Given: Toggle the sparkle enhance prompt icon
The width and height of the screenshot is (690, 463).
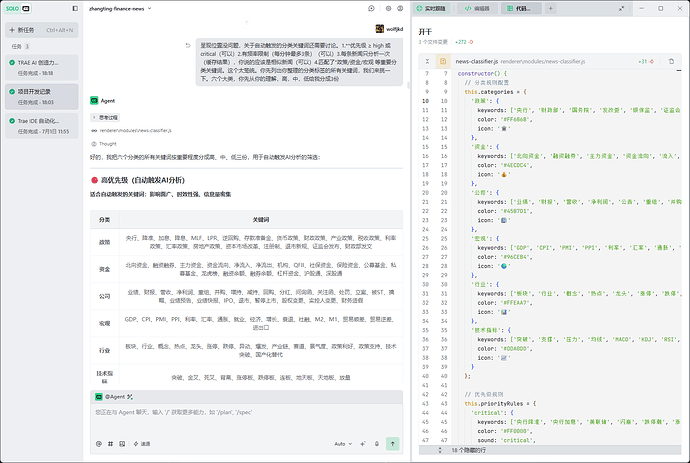Looking at the screenshot, I should 363,444.
